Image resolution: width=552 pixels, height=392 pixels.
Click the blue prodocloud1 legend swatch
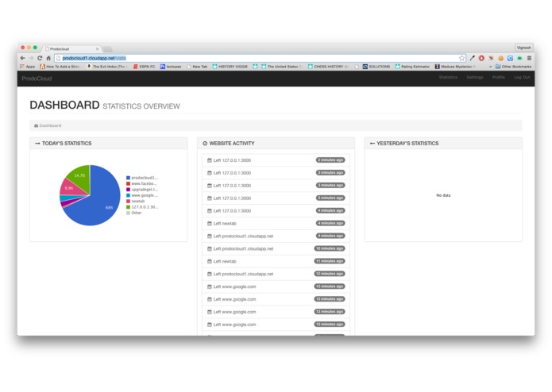click(x=128, y=178)
